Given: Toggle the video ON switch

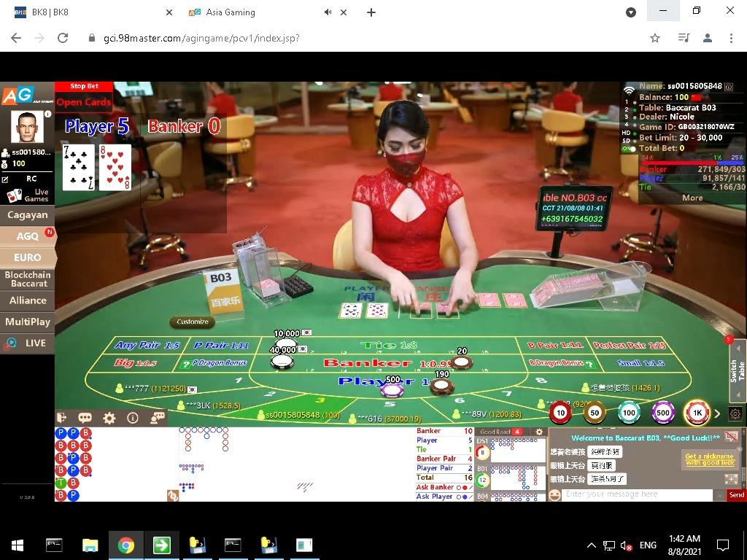Looking at the screenshot, I should tap(628, 149).
